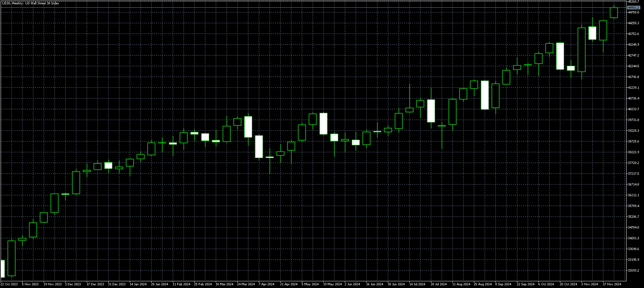This screenshot has width=644, height=288.
Task: Select the "19 Nov 2023" time axis label
Action: click(53, 284)
